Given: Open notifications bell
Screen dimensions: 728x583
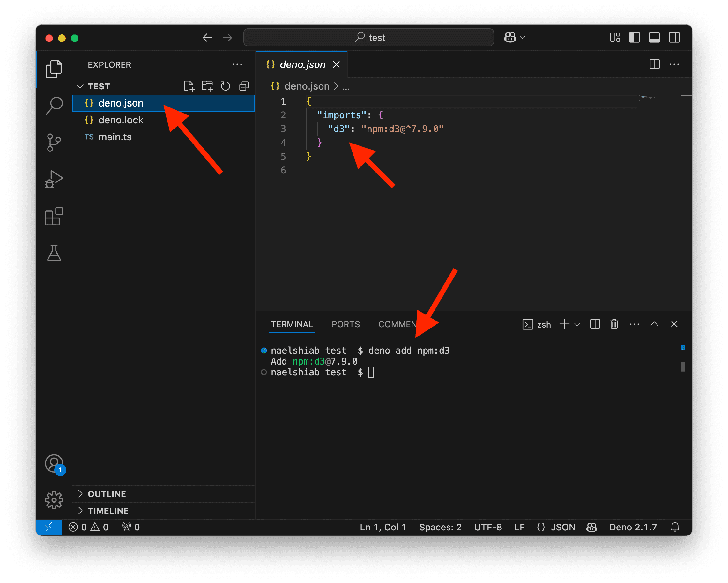Looking at the screenshot, I should point(675,527).
